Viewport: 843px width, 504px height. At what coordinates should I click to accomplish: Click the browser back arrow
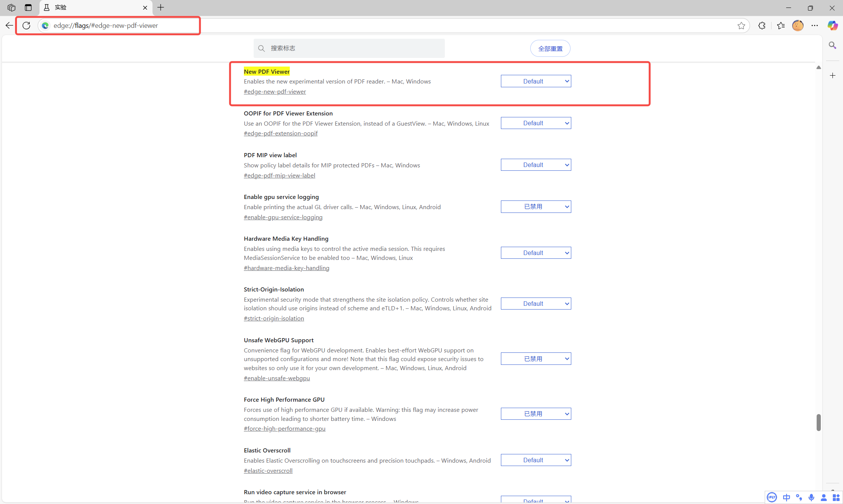click(9, 26)
